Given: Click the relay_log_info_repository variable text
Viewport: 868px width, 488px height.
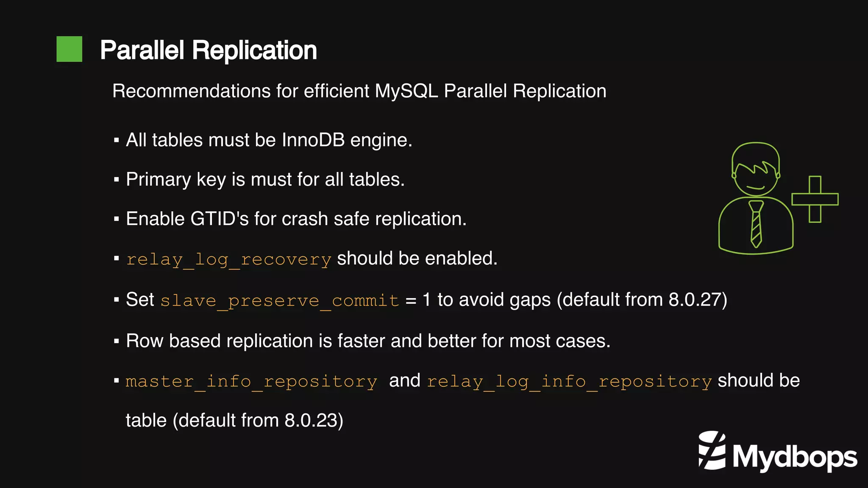Looking at the screenshot, I should pyautogui.click(x=569, y=381).
